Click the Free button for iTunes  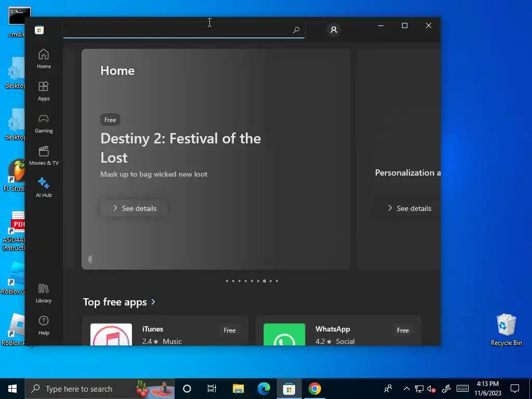(x=230, y=330)
